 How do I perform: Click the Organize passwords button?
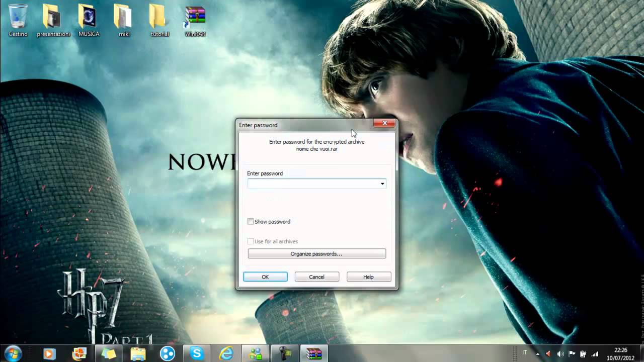pos(316,254)
